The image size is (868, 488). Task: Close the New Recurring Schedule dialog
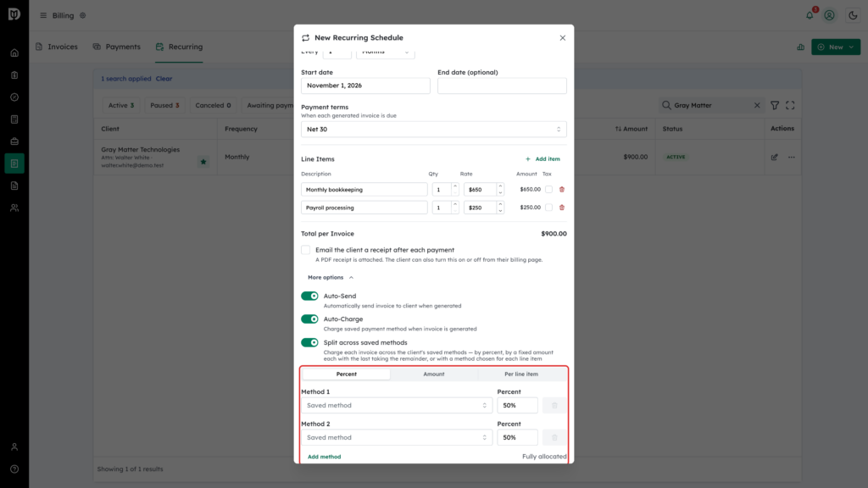(563, 37)
